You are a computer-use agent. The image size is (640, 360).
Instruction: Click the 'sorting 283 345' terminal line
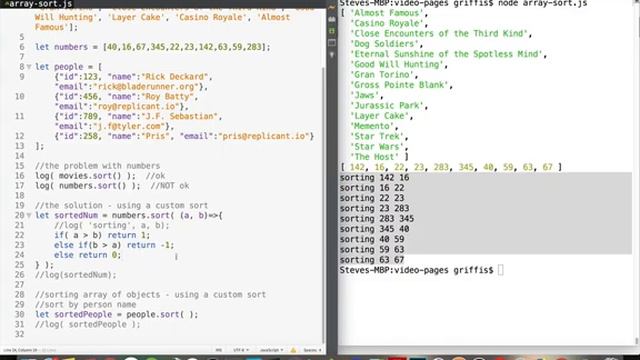(x=377, y=219)
